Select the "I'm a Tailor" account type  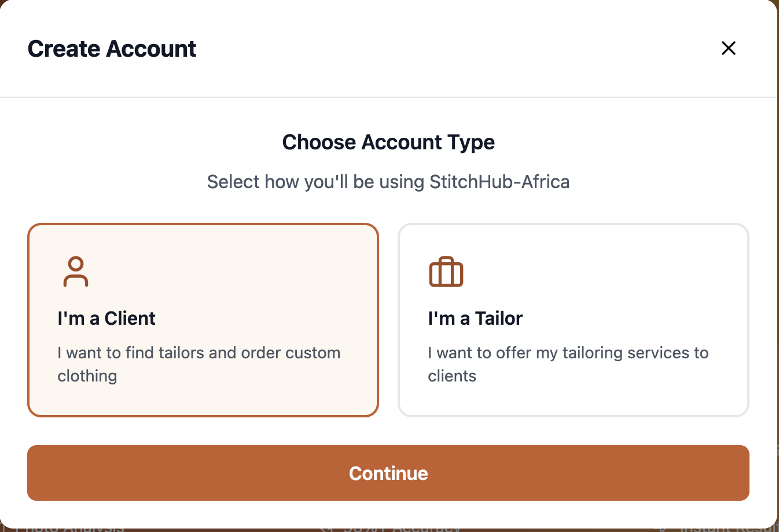pyautogui.click(x=573, y=320)
